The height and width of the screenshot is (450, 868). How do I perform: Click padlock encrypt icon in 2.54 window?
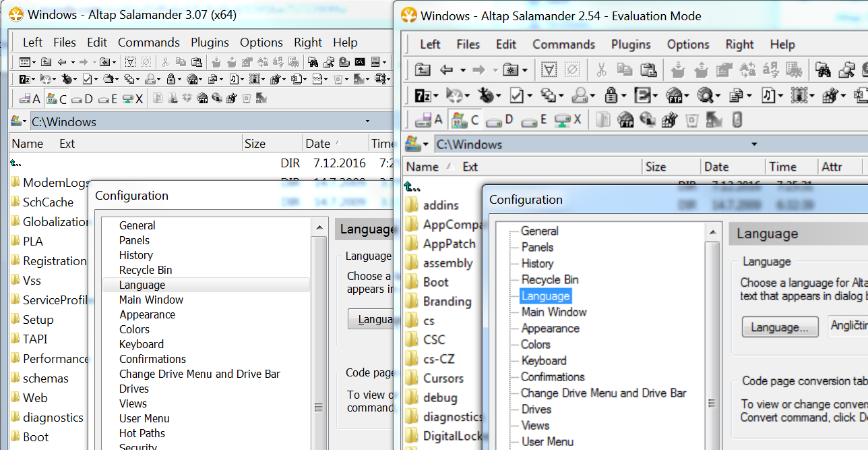[x=611, y=95]
